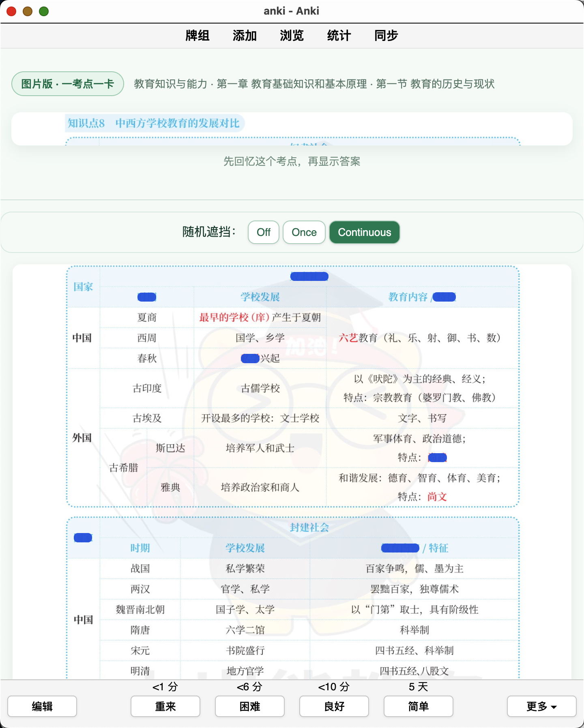584x728 pixels.
Task: Reveal the blue mask before 兴起
Action: click(x=250, y=358)
